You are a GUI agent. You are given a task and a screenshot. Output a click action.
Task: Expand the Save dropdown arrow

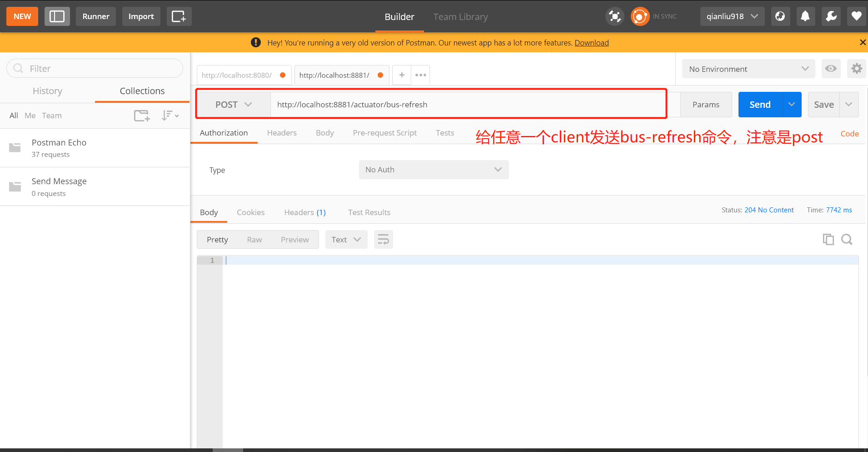click(849, 105)
